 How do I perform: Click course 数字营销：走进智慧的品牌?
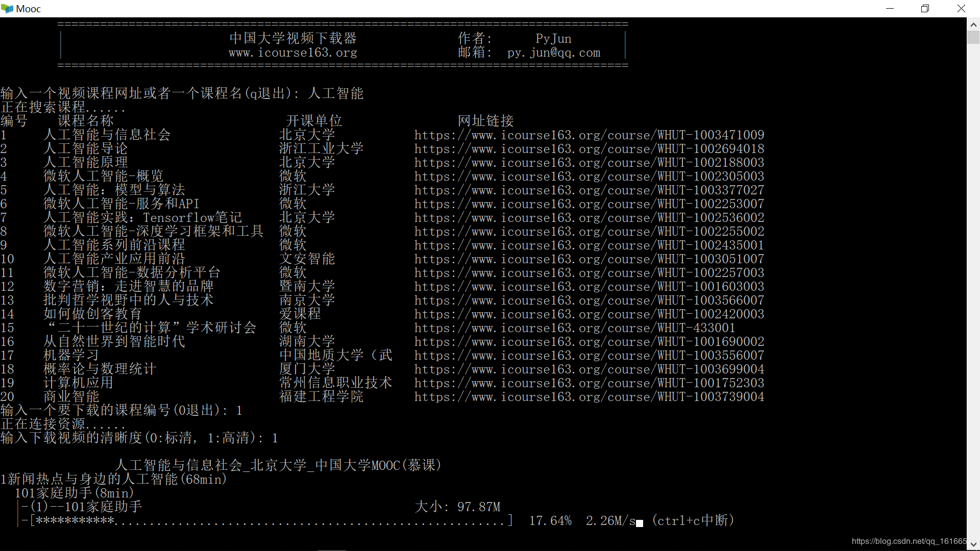[x=129, y=286]
